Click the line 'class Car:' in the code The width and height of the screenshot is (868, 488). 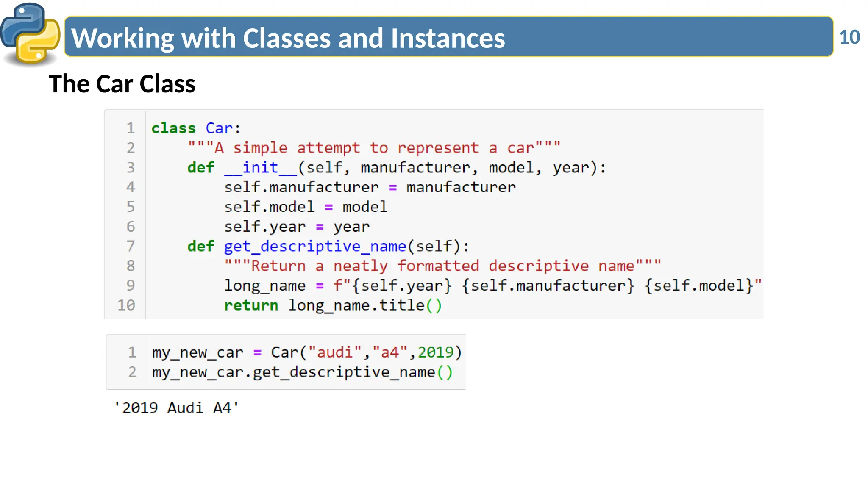tap(196, 128)
